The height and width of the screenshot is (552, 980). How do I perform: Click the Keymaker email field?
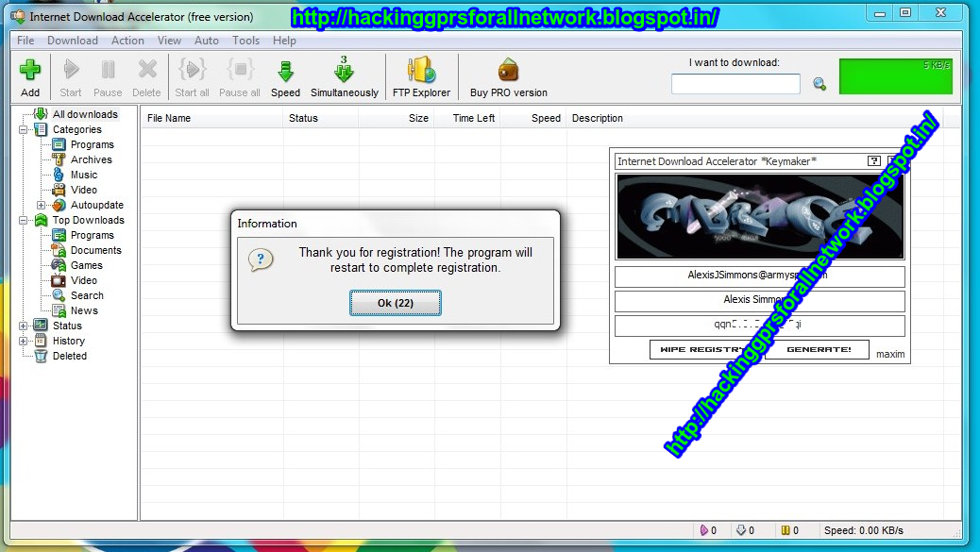click(x=759, y=276)
